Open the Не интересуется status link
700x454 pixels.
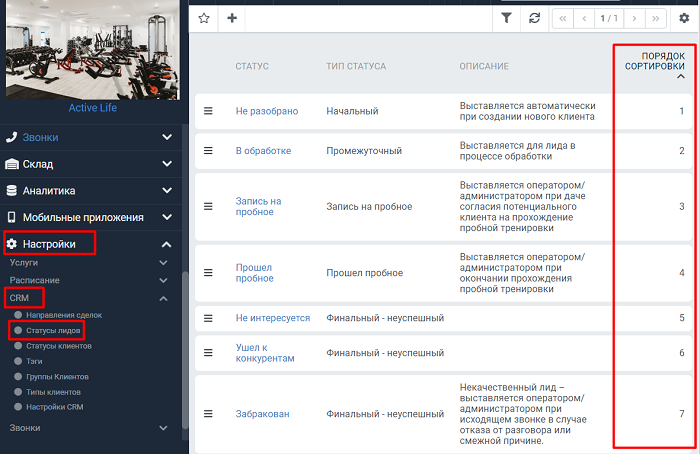(x=273, y=318)
